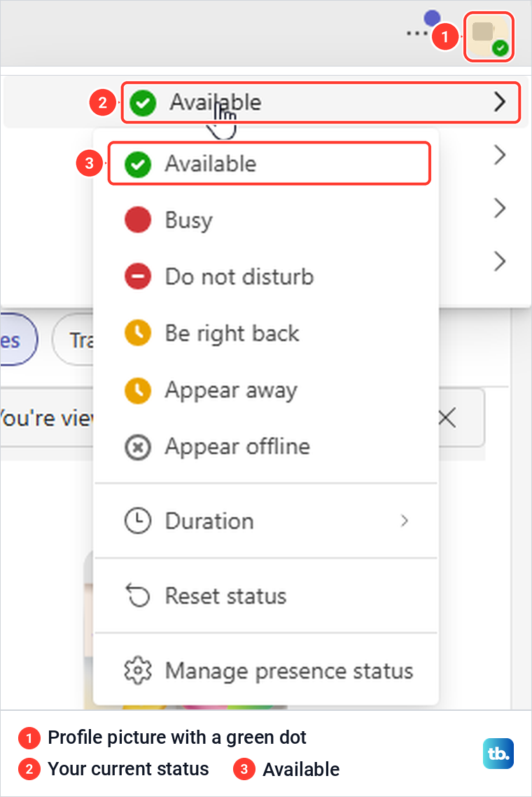
Task: Click the Manage presence gear icon
Action: pyautogui.click(x=138, y=670)
